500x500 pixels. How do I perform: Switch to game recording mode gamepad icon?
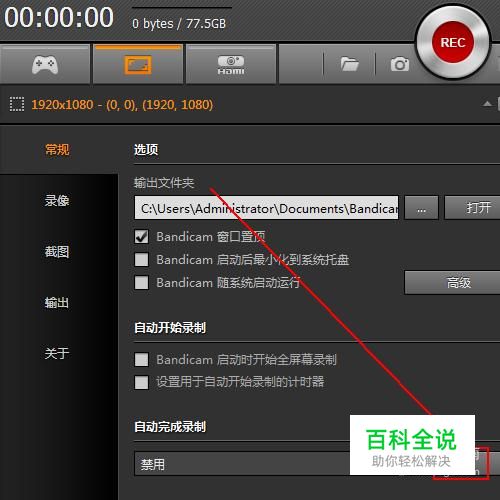pos(45,64)
